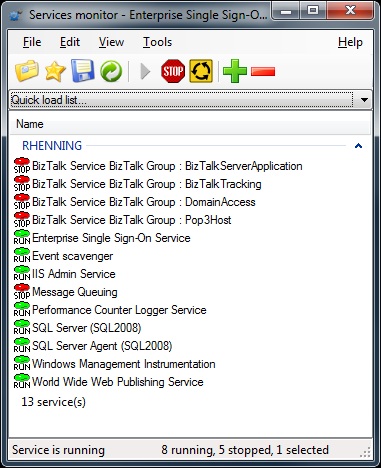This screenshot has width=381, height=468.
Task: Remove a service with the red minus
Action: click(x=263, y=71)
